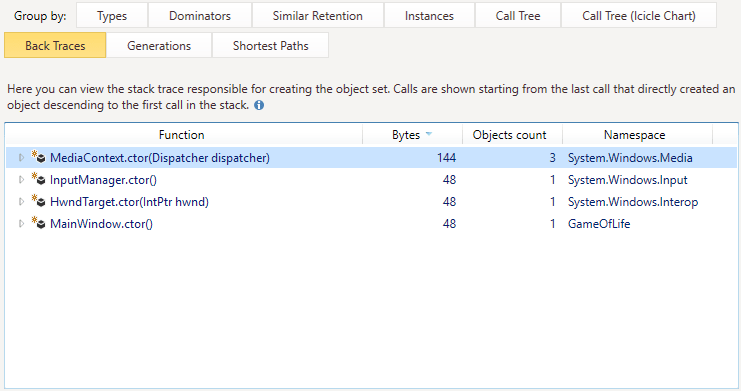Click the GameOfLife namespace cell
This screenshot has width=741, height=391.
coord(599,224)
